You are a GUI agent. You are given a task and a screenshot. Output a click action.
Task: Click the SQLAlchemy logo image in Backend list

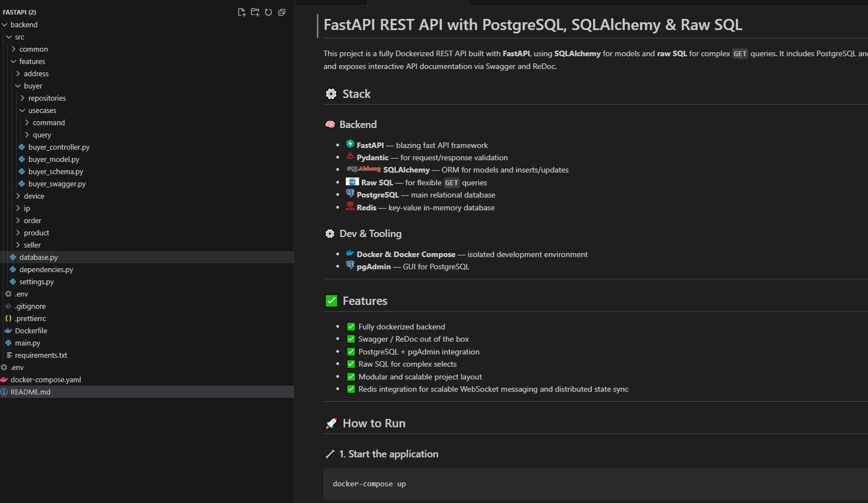364,169
